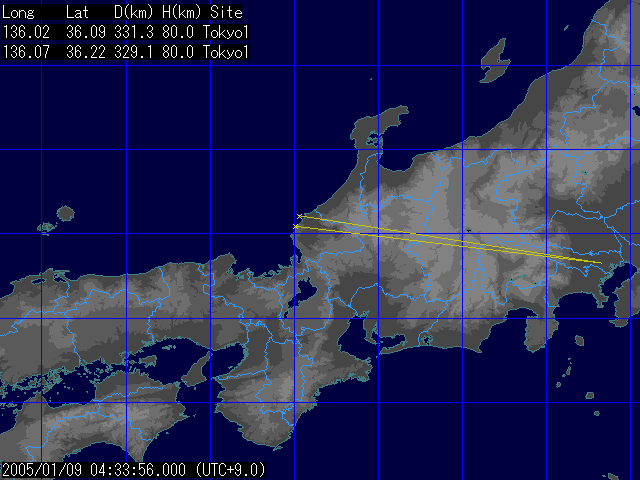Click the "D(km)" column header
This screenshot has height=480, width=640.
pyautogui.click(x=133, y=12)
